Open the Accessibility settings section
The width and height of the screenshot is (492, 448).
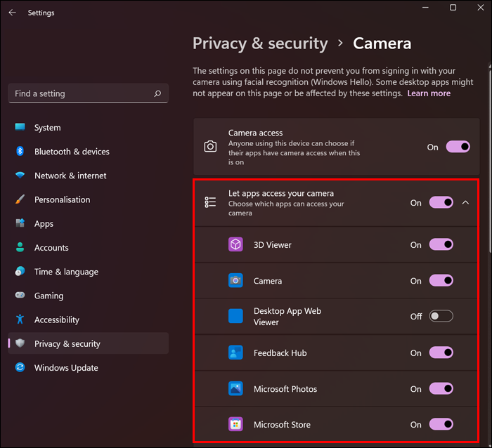point(57,319)
